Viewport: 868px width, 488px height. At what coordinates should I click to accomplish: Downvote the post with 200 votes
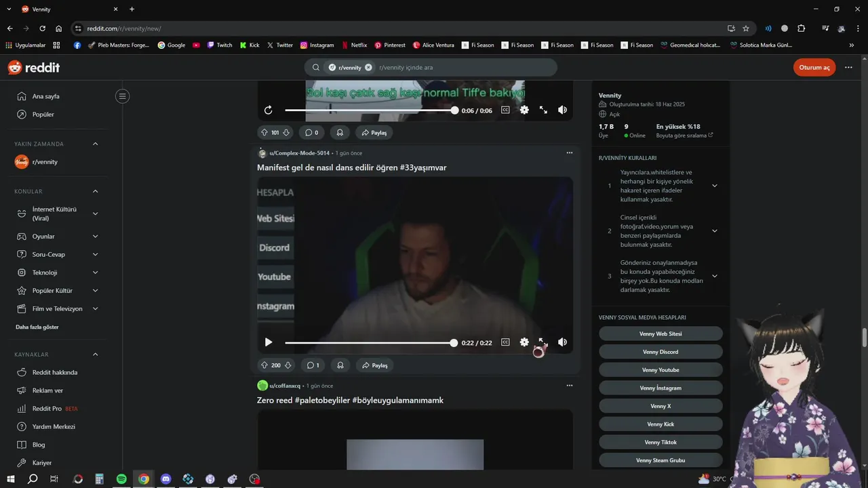(288, 365)
